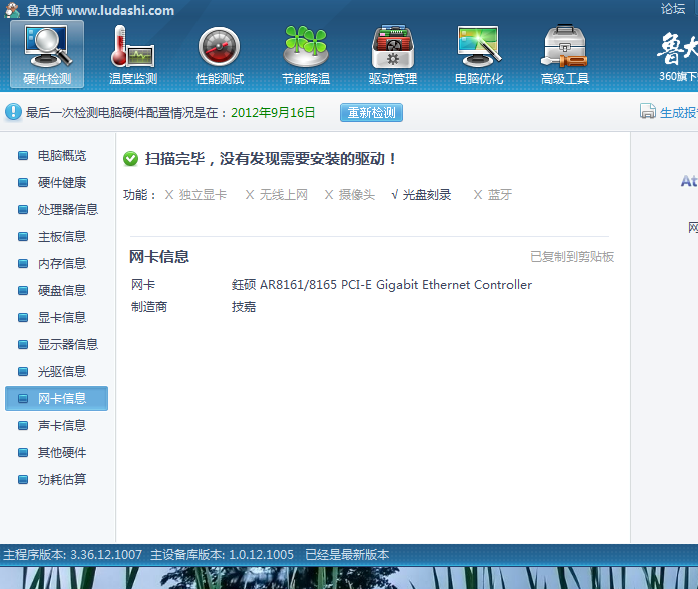This screenshot has height=589, width=698.
Task: Click the Ludashi app logo icon
Action: click(x=12, y=10)
